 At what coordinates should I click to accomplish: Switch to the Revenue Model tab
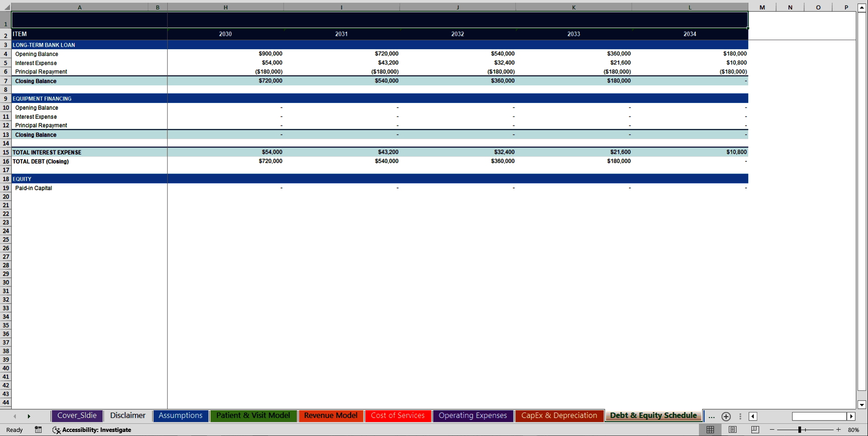(x=330, y=416)
